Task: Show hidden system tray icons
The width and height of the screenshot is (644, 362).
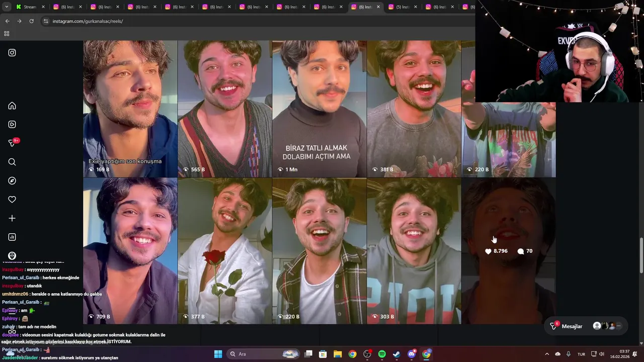Action: [547, 354]
